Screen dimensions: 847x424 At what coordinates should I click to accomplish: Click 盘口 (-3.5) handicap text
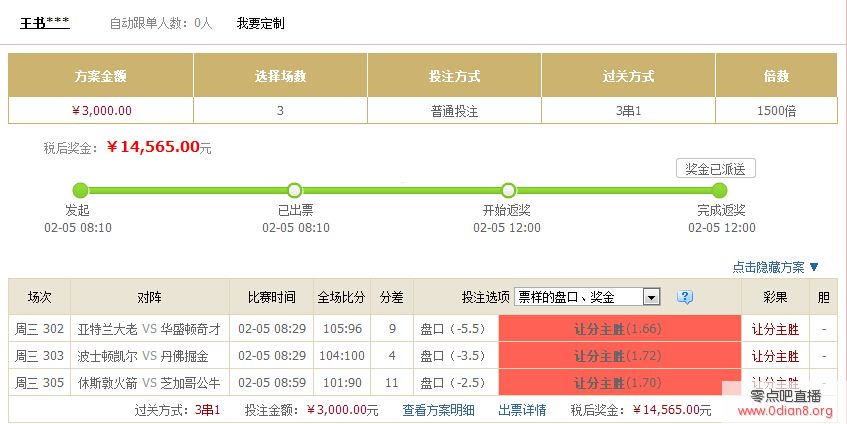coord(453,356)
